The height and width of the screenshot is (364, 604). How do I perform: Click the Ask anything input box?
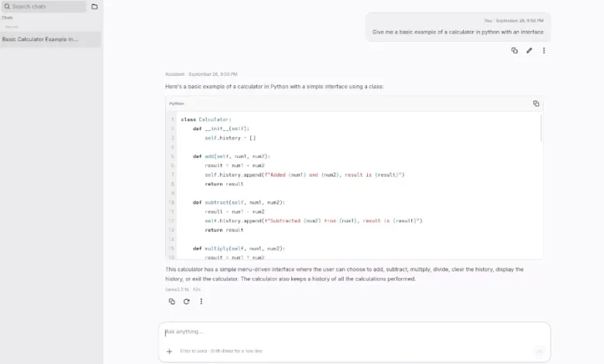[355, 332]
